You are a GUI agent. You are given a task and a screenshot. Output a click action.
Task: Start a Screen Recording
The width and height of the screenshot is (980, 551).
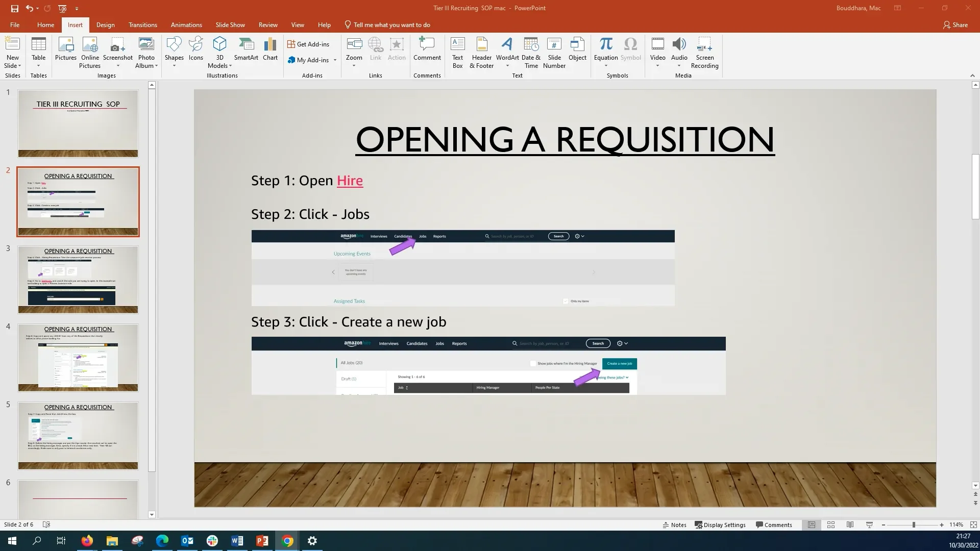click(x=704, y=53)
